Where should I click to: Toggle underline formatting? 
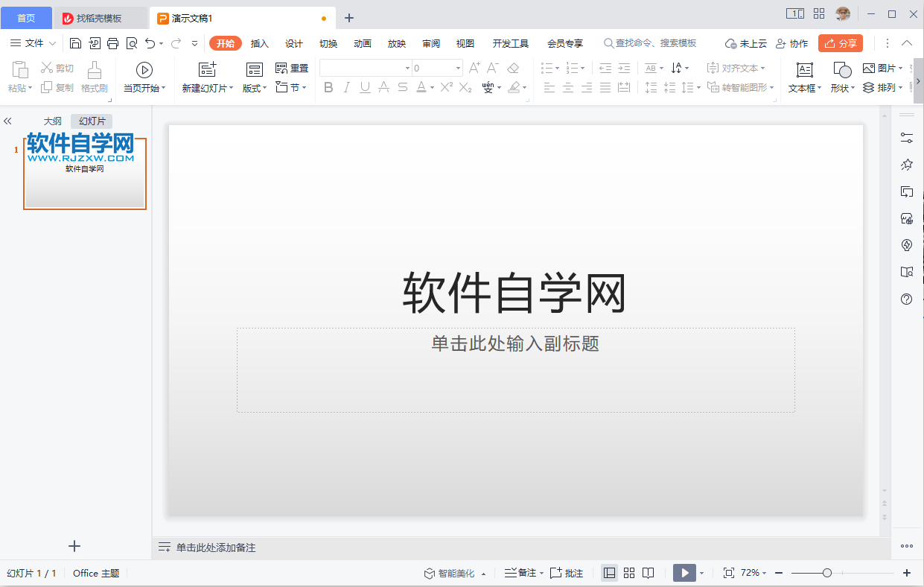(365, 87)
